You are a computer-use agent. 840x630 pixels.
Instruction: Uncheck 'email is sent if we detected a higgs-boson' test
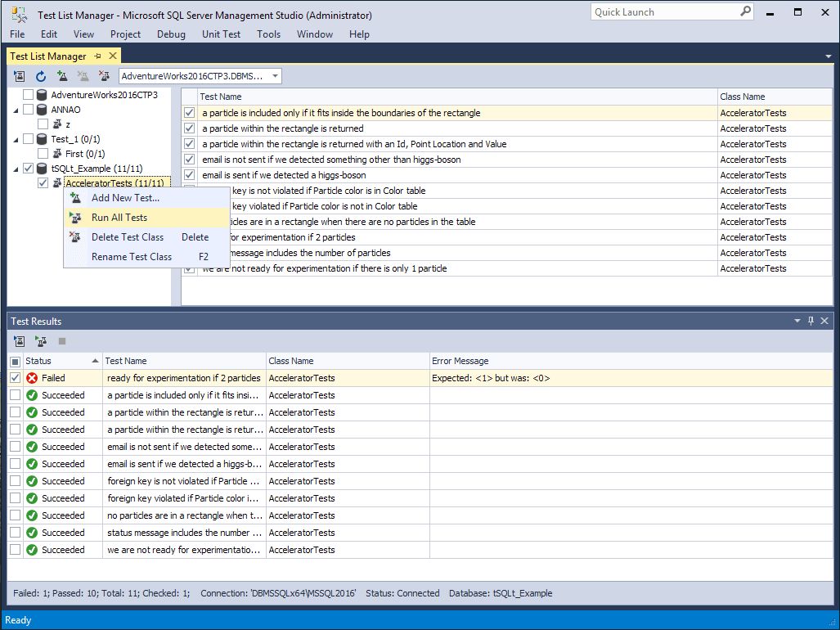189,175
